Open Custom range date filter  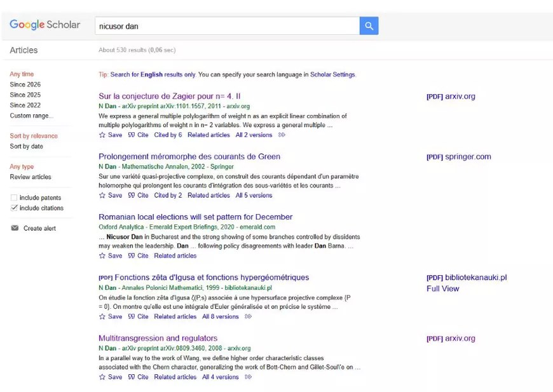(x=31, y=116)
